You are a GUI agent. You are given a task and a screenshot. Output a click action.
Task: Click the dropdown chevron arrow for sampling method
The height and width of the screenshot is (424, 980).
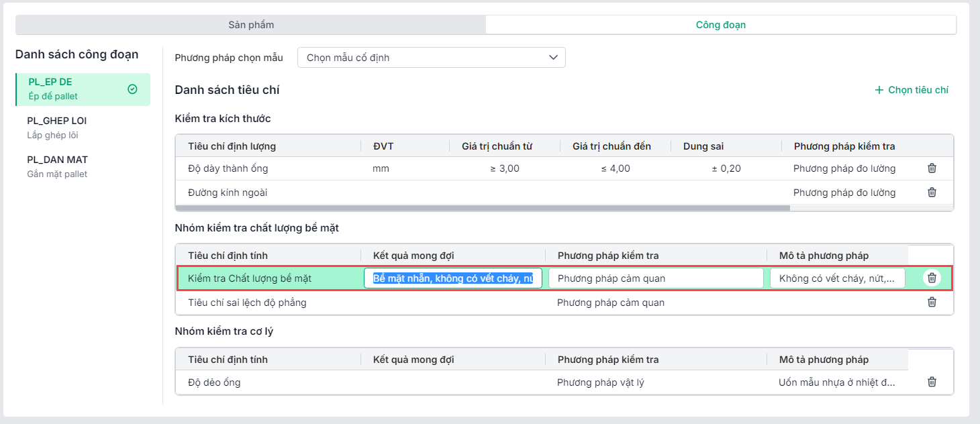click(553, 58)
